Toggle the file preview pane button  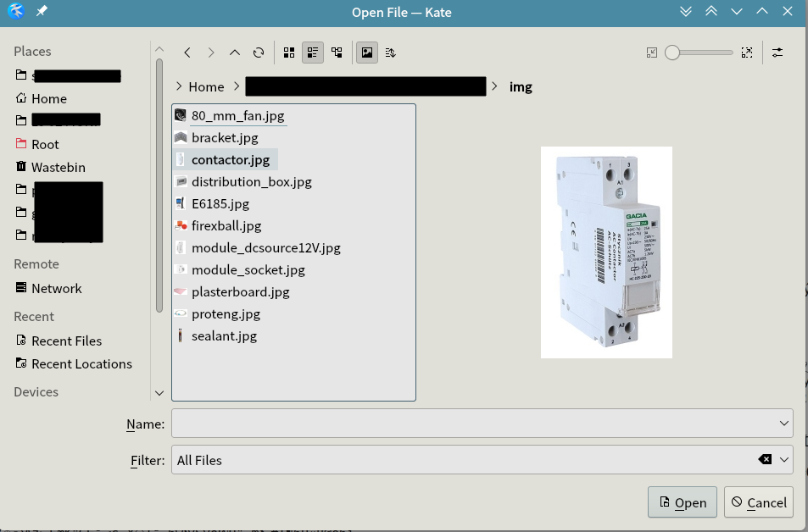point(367,53)
